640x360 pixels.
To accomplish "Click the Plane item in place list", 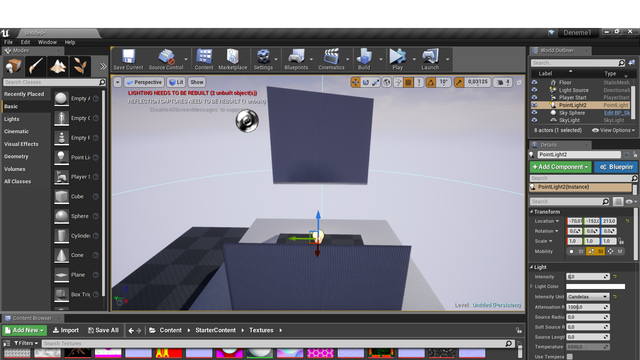I will tap(77, 275).
